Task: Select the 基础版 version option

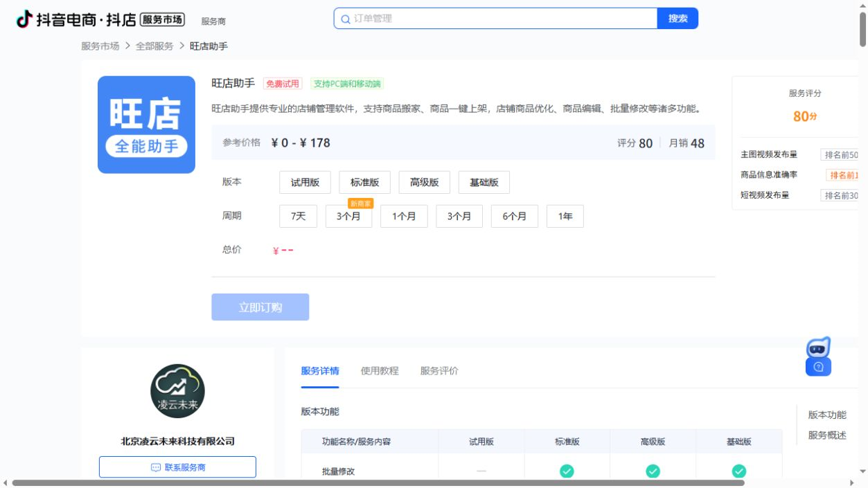Action: pos(484,183)
